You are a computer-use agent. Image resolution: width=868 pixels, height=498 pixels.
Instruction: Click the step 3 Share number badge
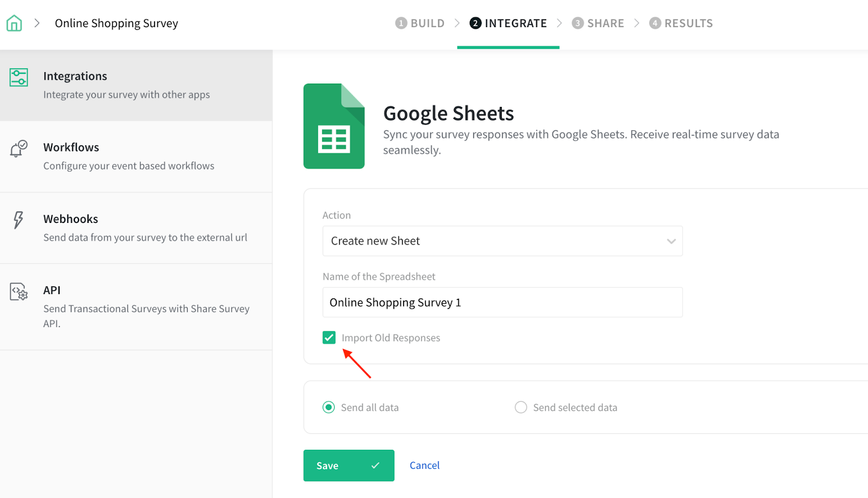[x=578, y=23]
